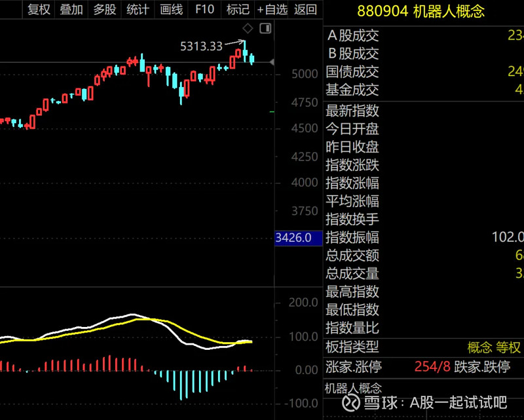Open the 叠加 overlay option
Screen dimensions: 524x420
click(x=71, y=9)
